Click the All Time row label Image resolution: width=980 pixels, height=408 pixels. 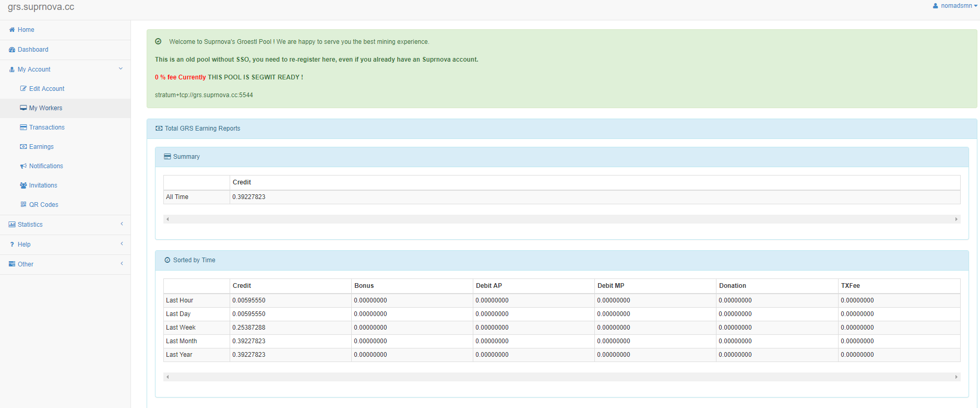click(x=177, y=197)
